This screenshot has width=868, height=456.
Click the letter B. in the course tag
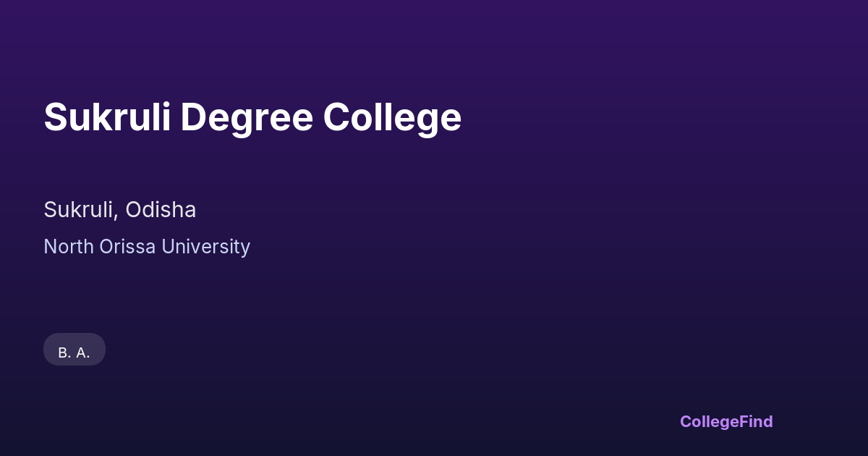coord(64,352)
